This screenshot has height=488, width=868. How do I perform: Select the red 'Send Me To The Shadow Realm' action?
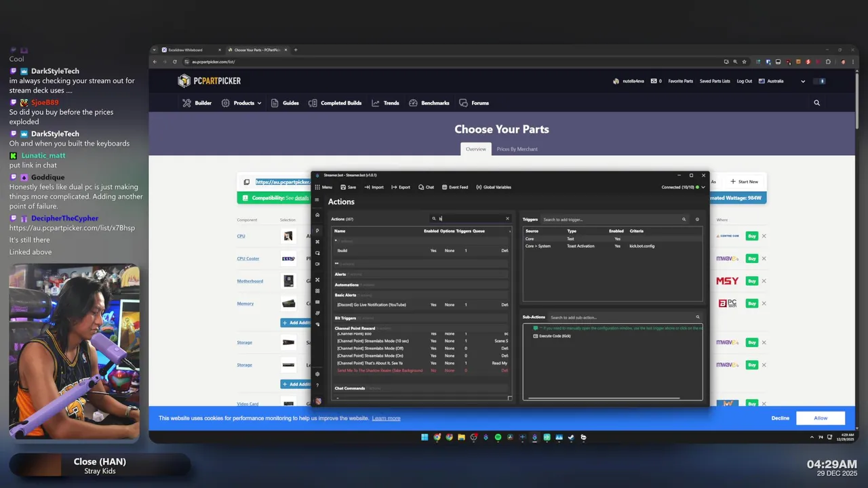[x=420, y=371]
